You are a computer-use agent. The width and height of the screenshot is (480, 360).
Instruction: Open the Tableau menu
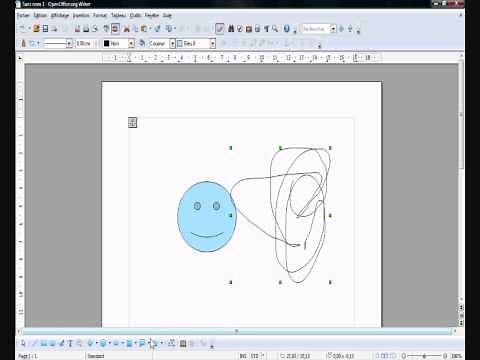point(118,15)
